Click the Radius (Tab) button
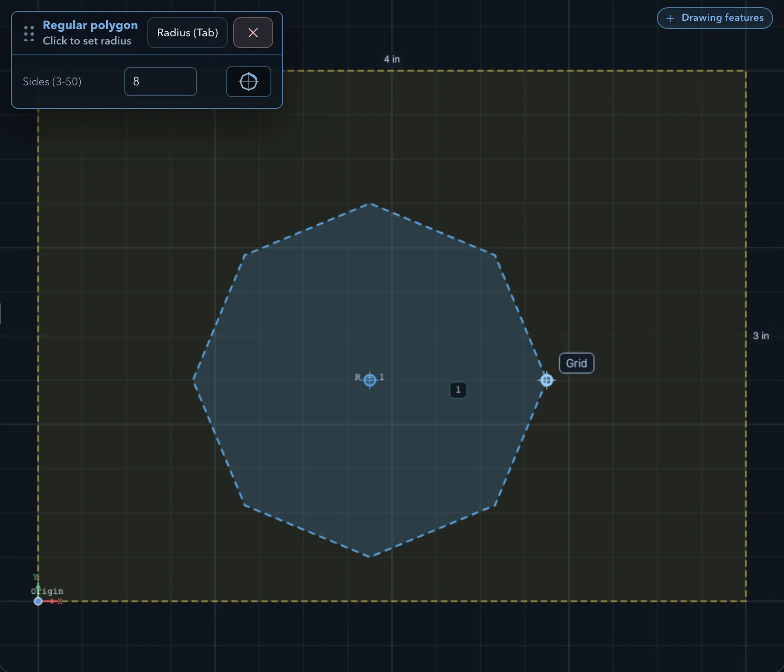 pyautogui.click(x=187, y=33)
